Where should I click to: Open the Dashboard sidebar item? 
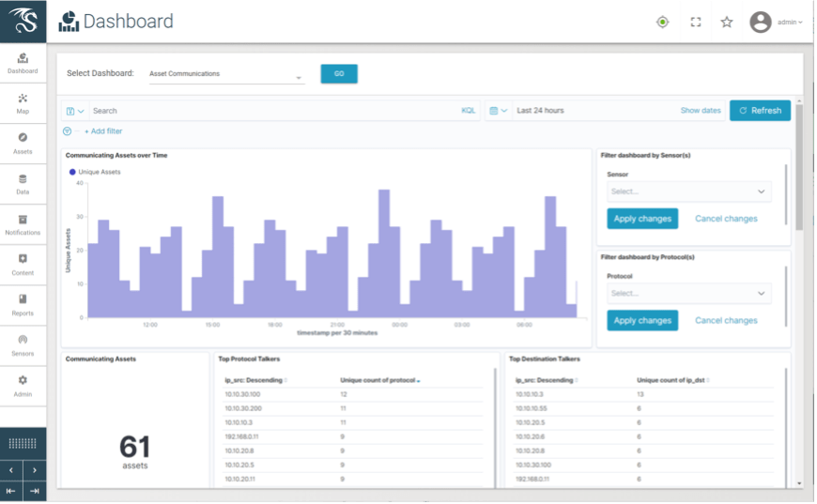tap(23, 64)
